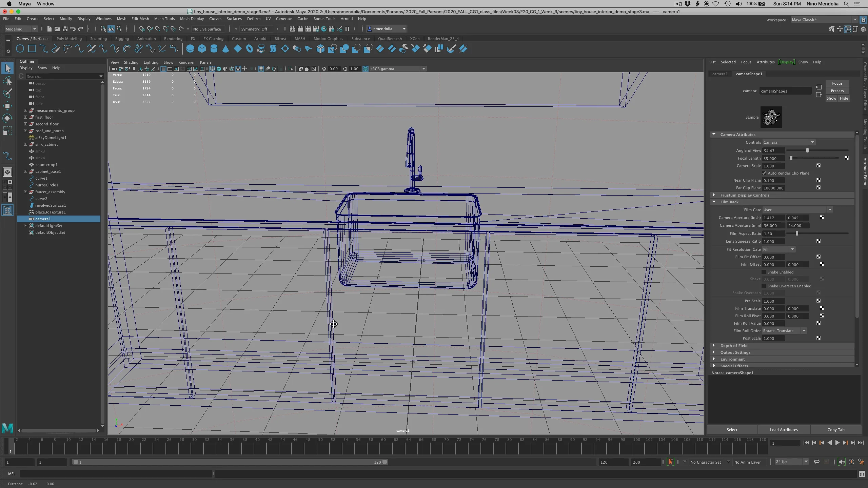Click the Load Attributes button
Viewport: 868px width, 488px height.
coord(784,430)
